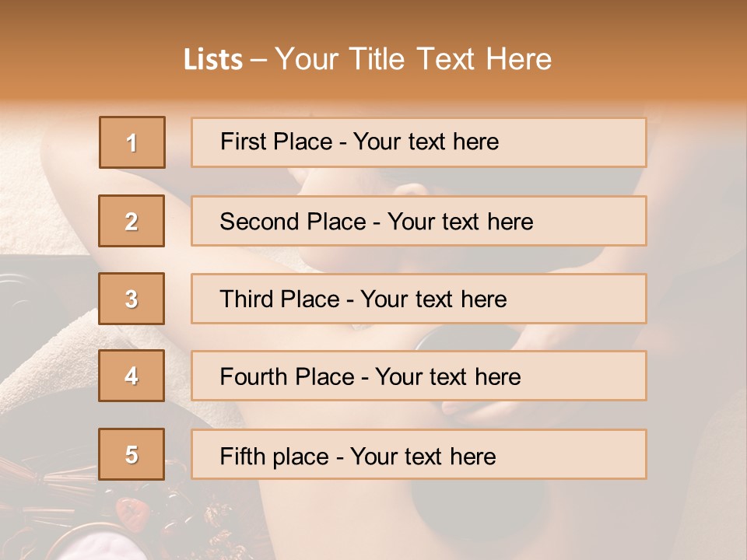Click the number 3 square

(132, 299)
